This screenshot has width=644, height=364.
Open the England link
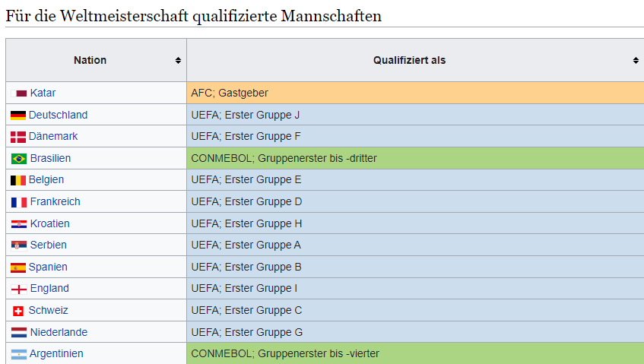click(x=49, y=288)
